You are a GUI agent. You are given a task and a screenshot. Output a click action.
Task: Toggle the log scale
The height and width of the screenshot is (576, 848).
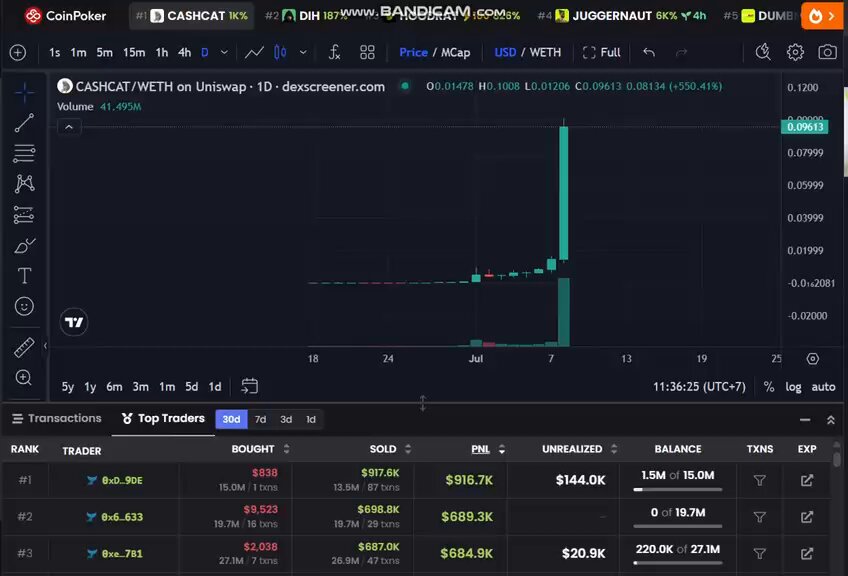click(x=793, y=387)
